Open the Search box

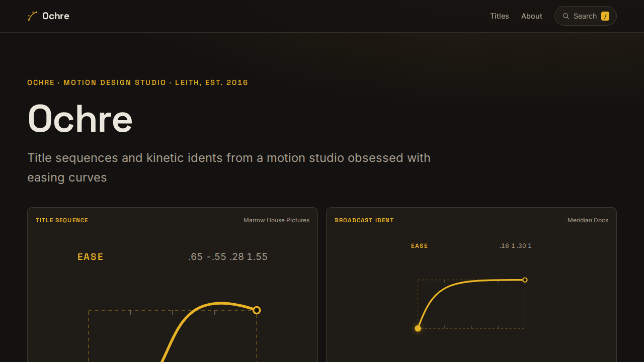[586, 16]
